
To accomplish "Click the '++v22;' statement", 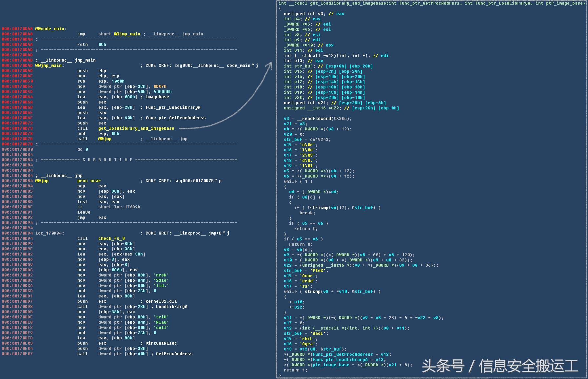I will (x=297, y=307).
